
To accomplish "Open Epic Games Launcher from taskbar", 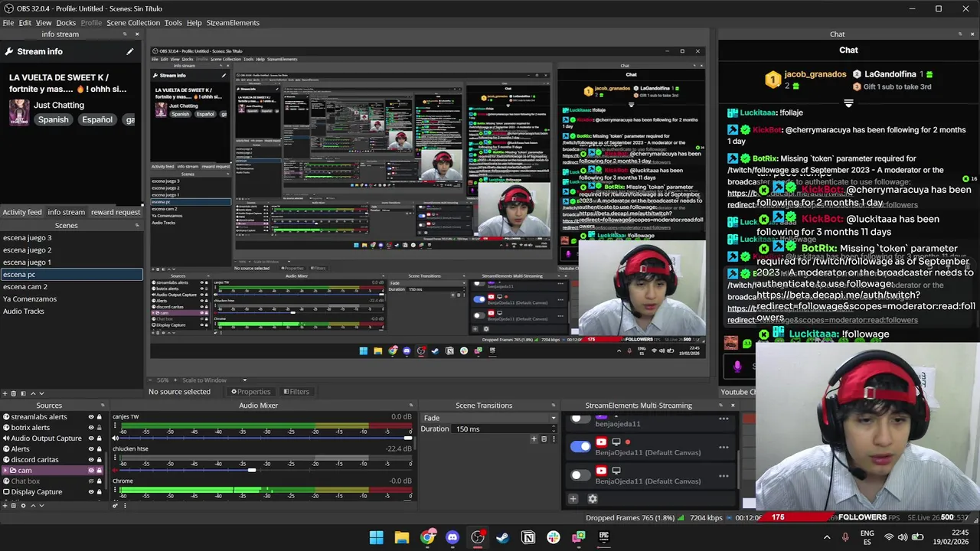I will click(x=604, y=537).
